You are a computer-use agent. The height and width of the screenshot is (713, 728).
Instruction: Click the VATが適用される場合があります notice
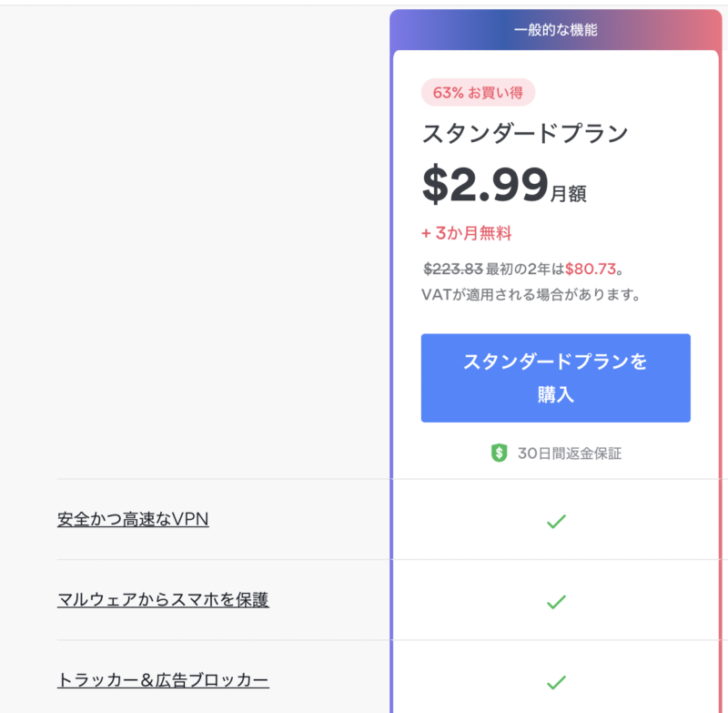531,294
